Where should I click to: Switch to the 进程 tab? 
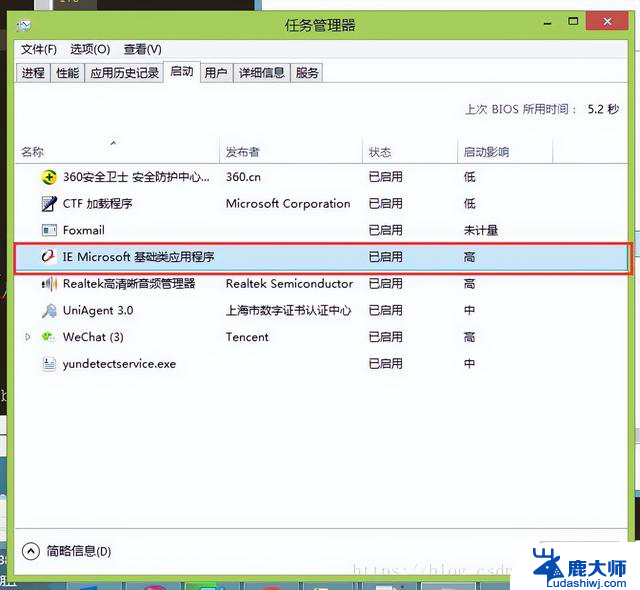click(x=33, y=73)
